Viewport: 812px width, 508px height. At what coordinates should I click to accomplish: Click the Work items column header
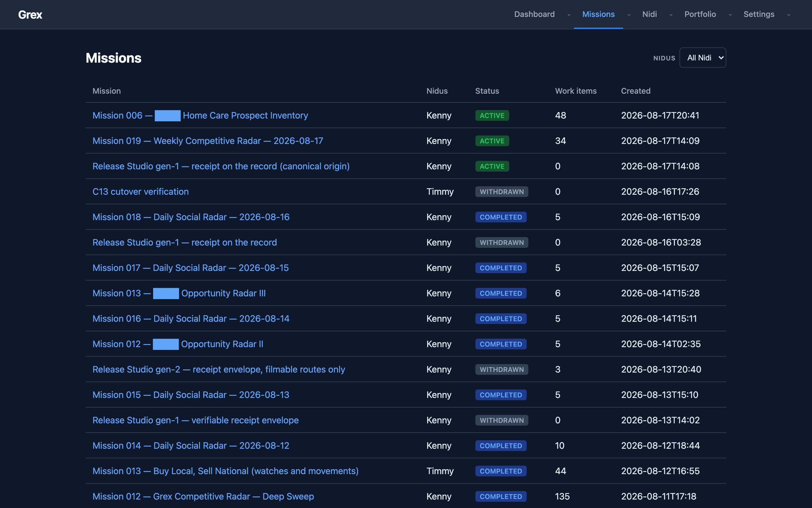(576, 91)
